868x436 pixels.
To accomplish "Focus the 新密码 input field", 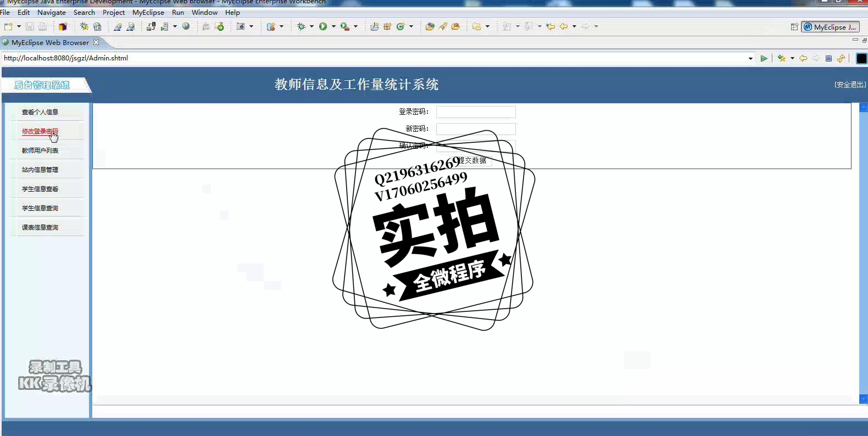I will click(476, 129).
